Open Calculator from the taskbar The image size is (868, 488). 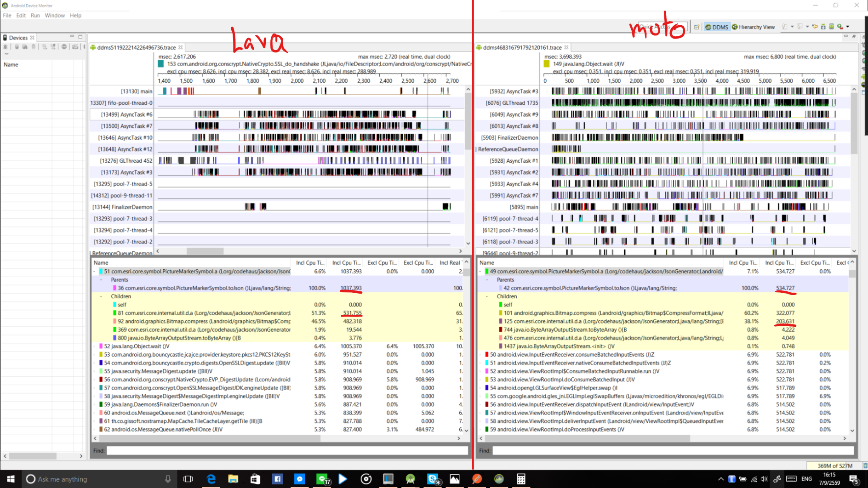(x=521, y=479)
